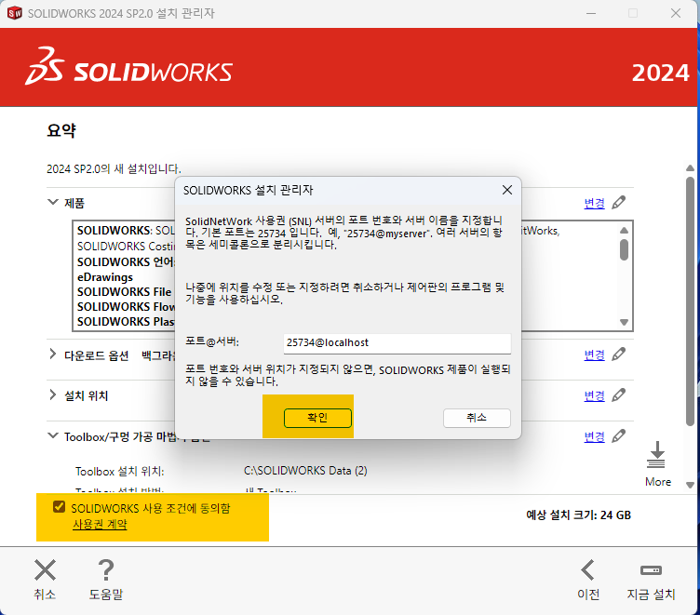Open the 사용권 계약 link
The image size is (700, 615).
click(100, 524)
